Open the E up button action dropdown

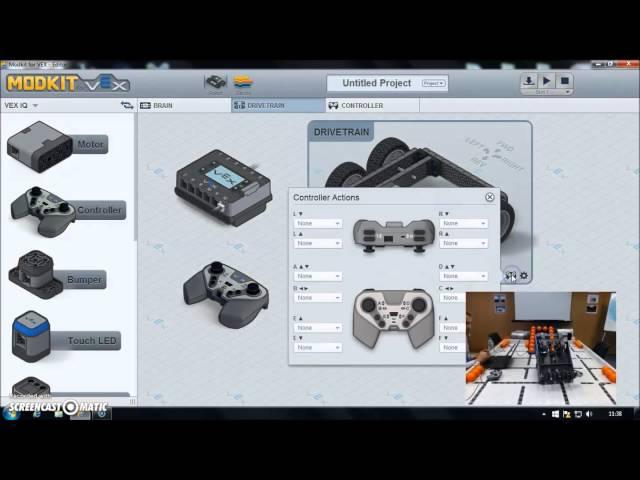pyautogui.click(x=318, y=328)
